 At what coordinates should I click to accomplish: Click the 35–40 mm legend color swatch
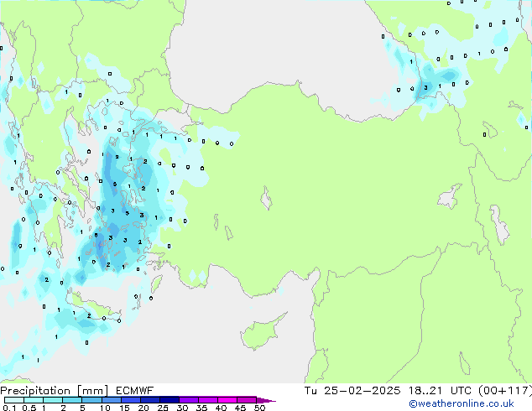pyautogui.click(x=207, y=400)
